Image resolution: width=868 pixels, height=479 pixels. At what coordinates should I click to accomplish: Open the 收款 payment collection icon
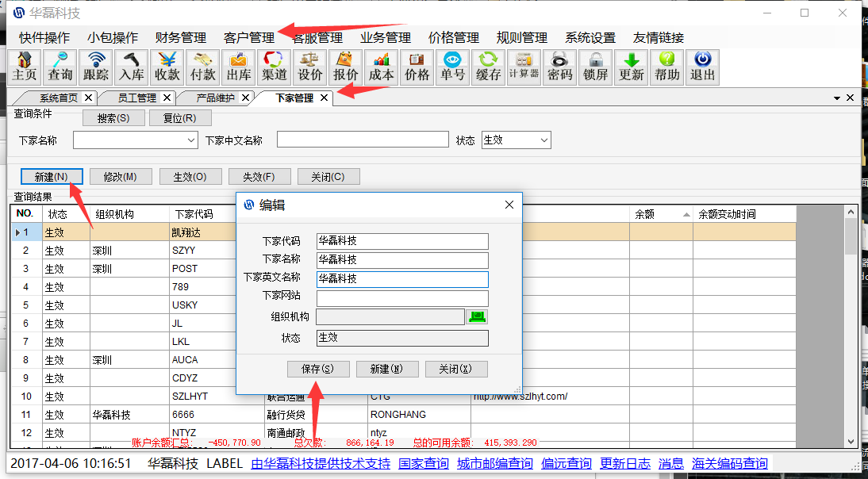pos(167,67)
